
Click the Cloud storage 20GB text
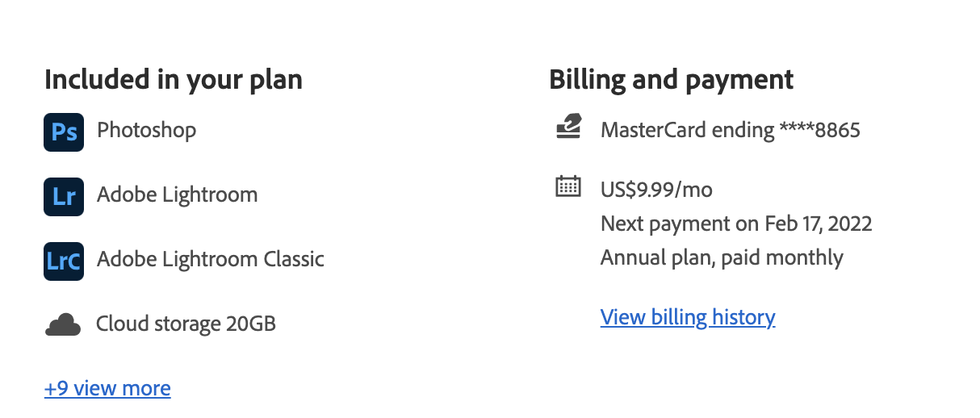click(x=186, y=324)
